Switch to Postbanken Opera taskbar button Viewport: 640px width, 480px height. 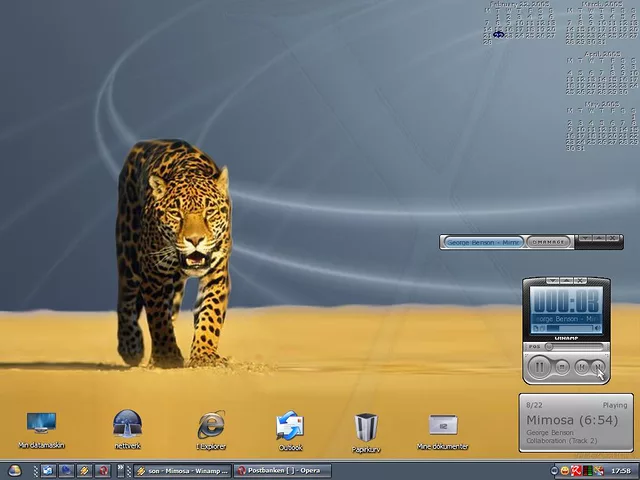282,470
